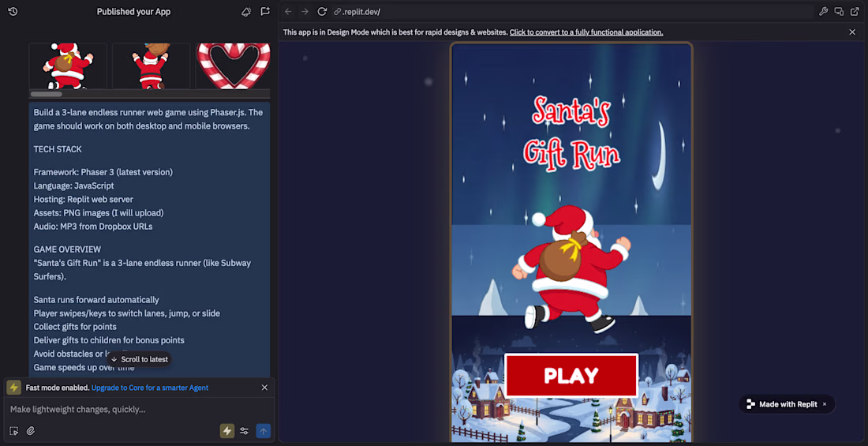Toggle Fast mode lightning button beside send
The width and height of the screenshot is (868, 446).
pos(227,431)
